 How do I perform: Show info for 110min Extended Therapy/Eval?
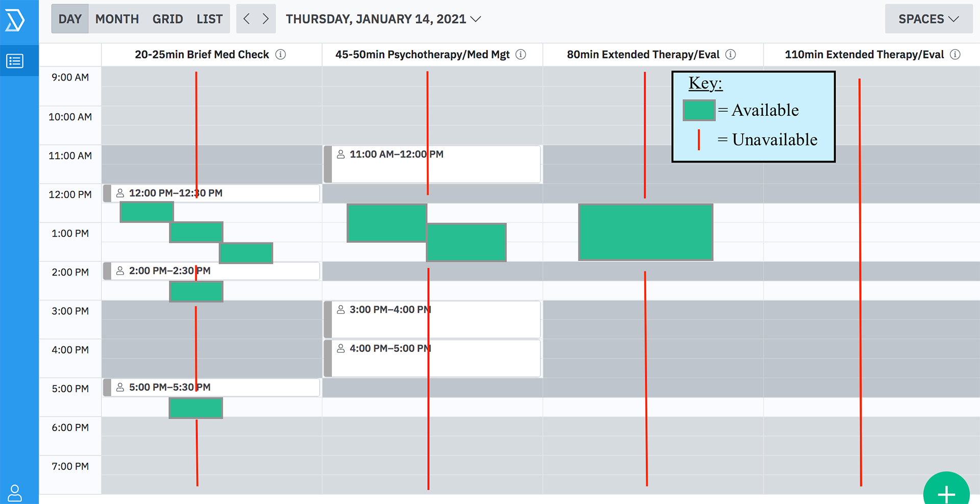click(x=955, y=55)
